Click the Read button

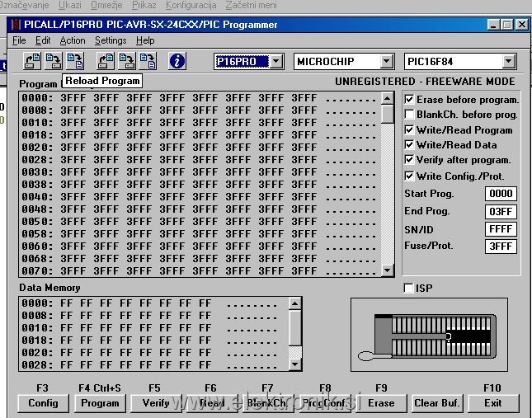click(x=212, y=403)
